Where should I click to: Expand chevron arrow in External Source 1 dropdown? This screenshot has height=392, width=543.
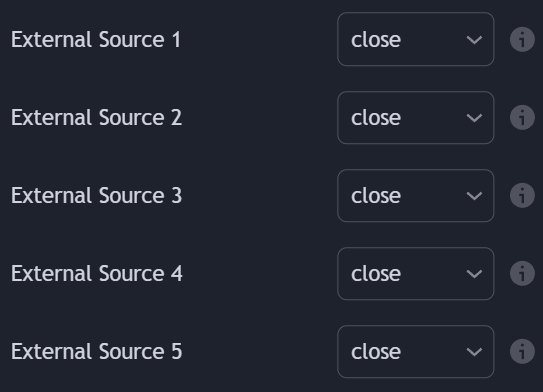(x=474, y=40)
